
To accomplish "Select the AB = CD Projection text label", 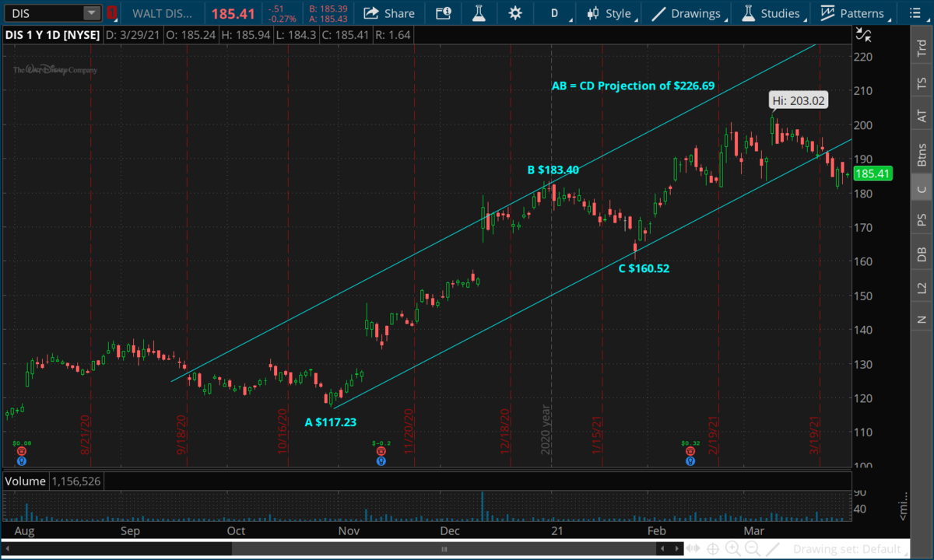I will [633, 86].
